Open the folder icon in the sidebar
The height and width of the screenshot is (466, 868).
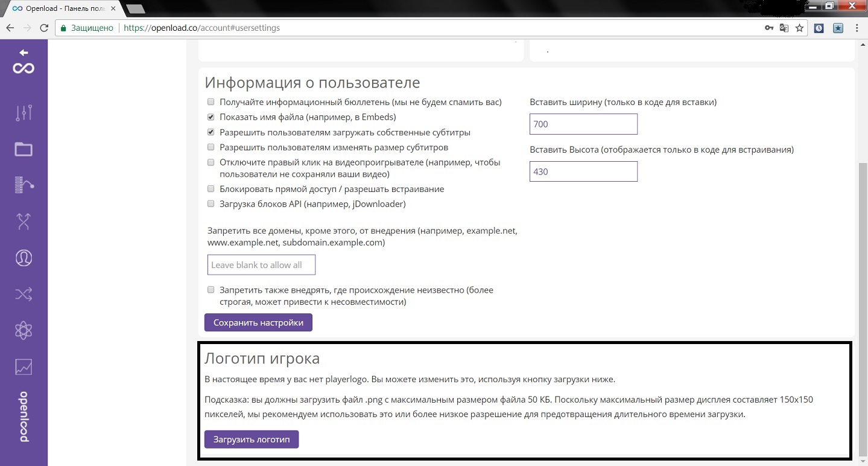pyautogui.click(x=24, y=149)
